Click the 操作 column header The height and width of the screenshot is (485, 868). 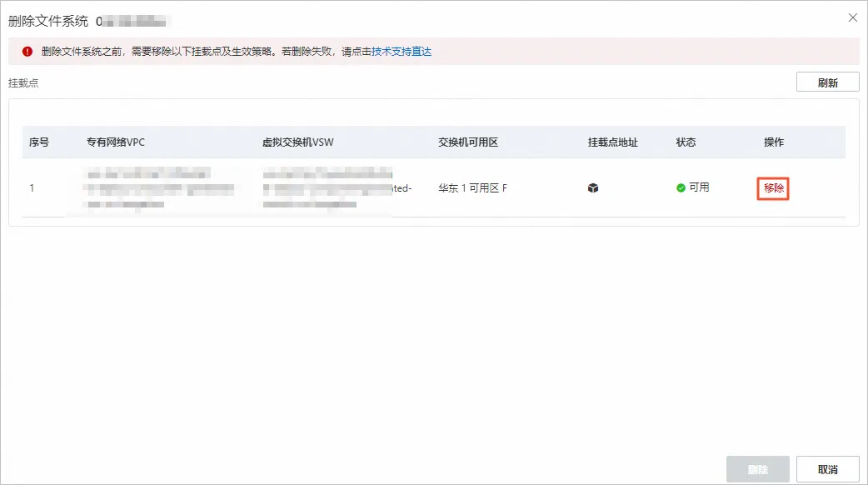(774, 142)
